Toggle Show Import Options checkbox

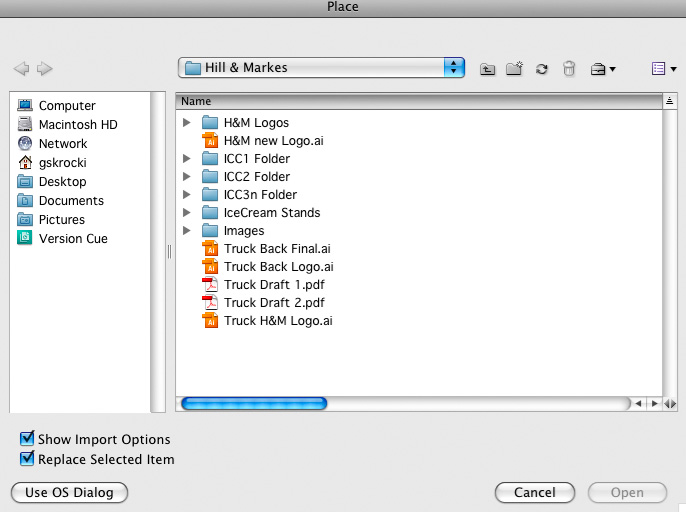click(27, 438)
